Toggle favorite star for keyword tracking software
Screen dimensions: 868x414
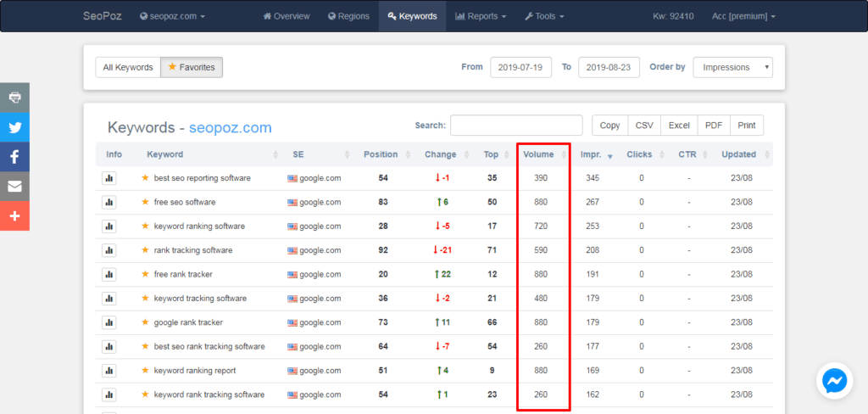pos(145,298)
